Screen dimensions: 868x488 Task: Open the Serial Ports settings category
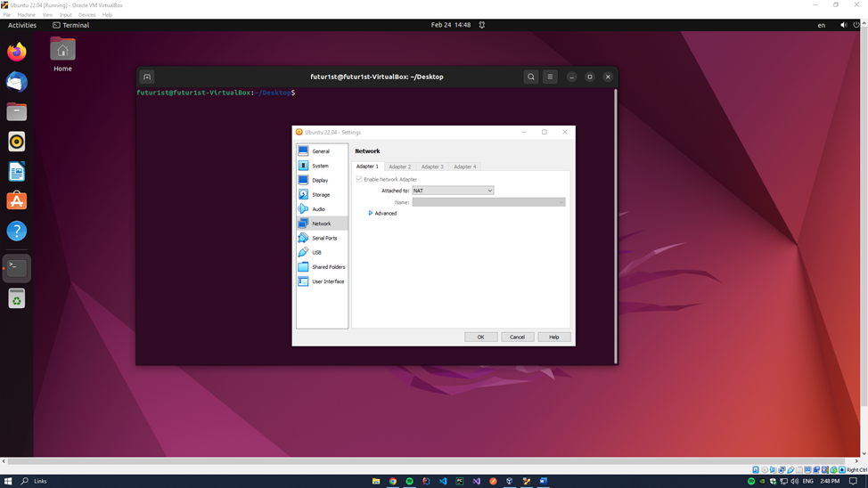(322, 238)
